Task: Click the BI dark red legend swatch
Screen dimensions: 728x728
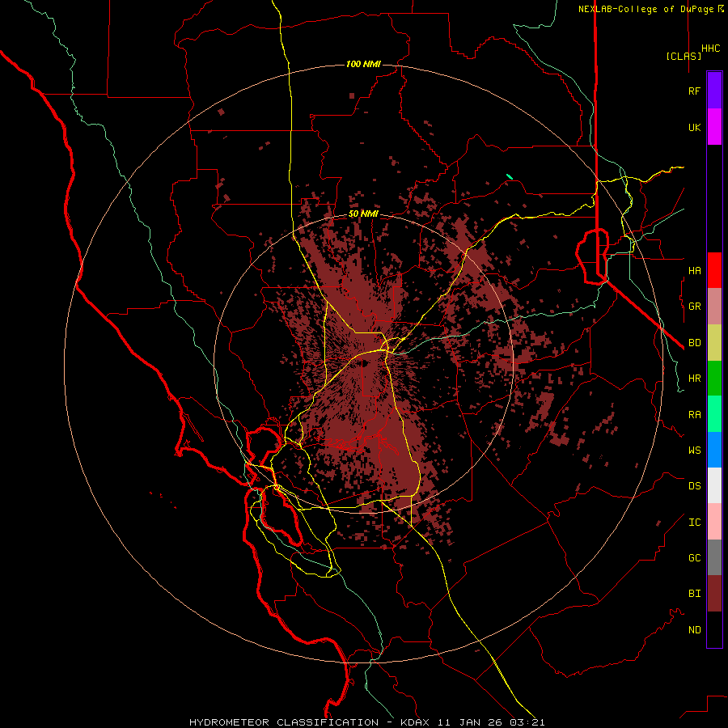Action: click(x=714, y=594)
